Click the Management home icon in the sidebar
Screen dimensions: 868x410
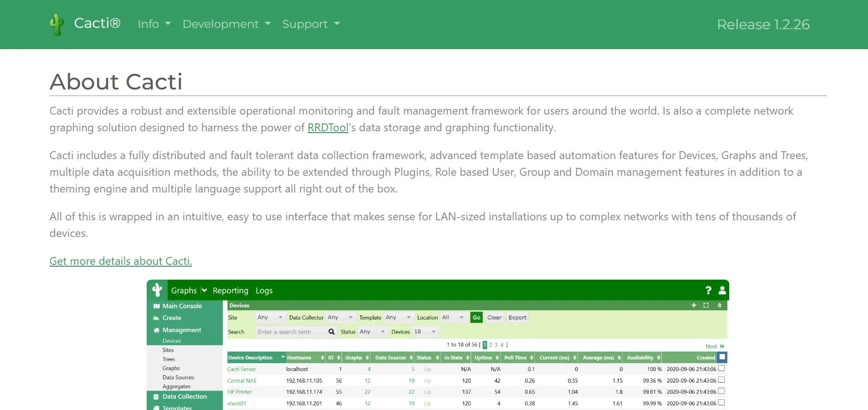[156, 330]
